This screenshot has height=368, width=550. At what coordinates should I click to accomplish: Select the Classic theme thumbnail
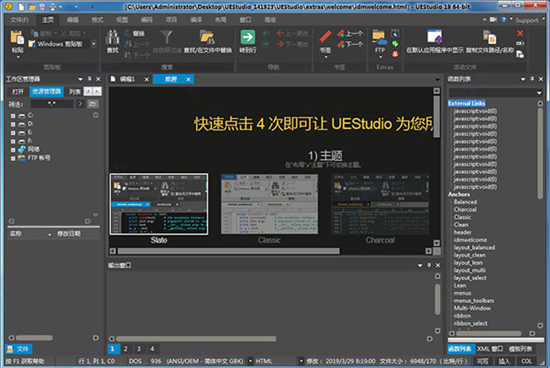click(269, 204)
